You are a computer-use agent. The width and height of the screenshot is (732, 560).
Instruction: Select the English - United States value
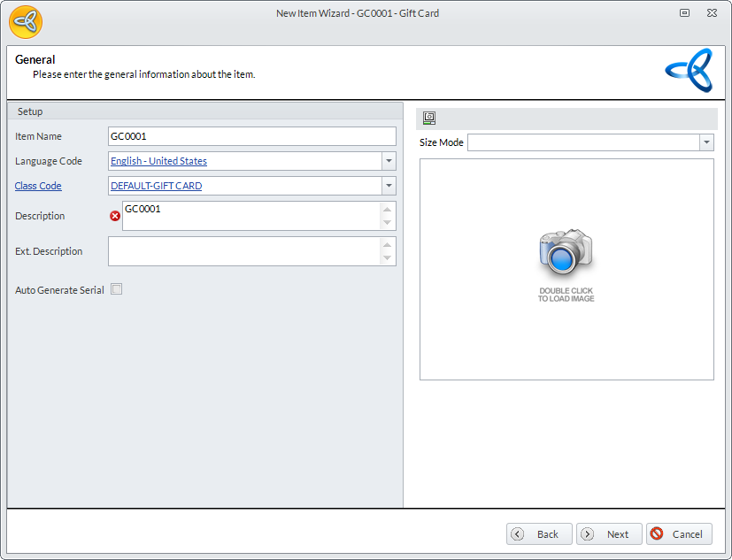[x=159, y=161]
